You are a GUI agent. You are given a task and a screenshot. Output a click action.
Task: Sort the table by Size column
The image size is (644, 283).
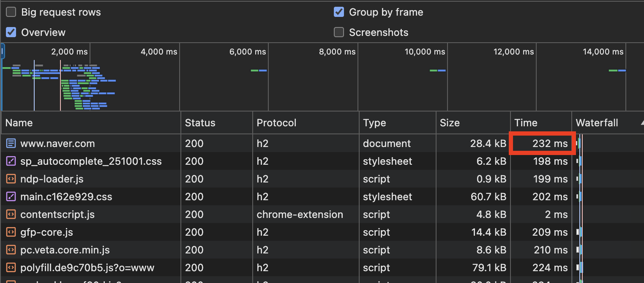[x=450, y=123]
